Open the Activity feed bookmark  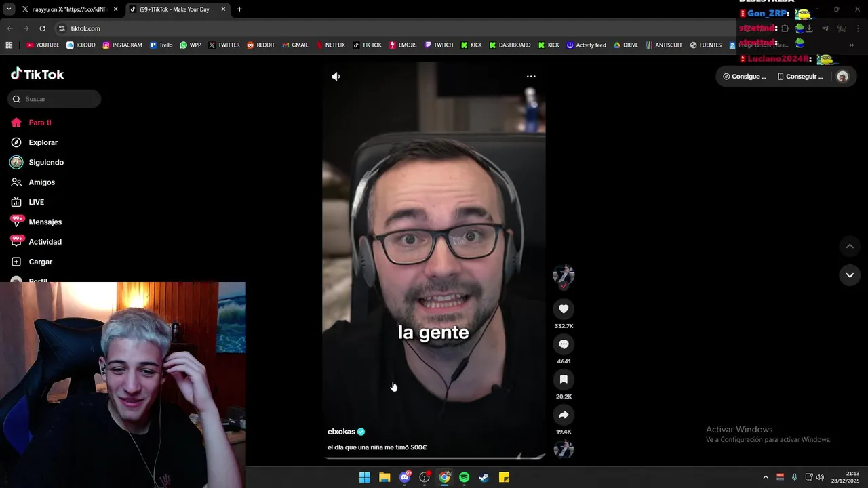(586, 45)
